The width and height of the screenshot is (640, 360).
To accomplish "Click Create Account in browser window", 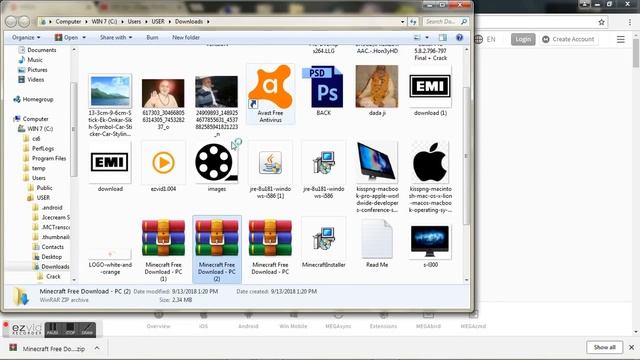I will [x=568, y=39].
